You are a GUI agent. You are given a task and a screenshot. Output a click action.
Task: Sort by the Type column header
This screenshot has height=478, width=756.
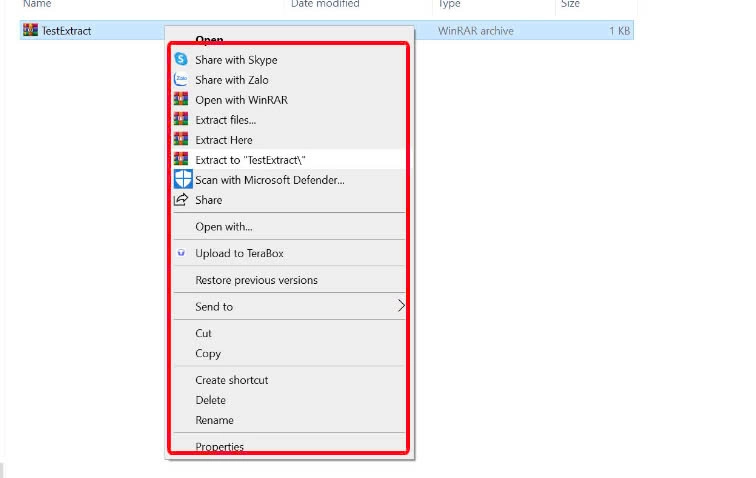point(449,4)
